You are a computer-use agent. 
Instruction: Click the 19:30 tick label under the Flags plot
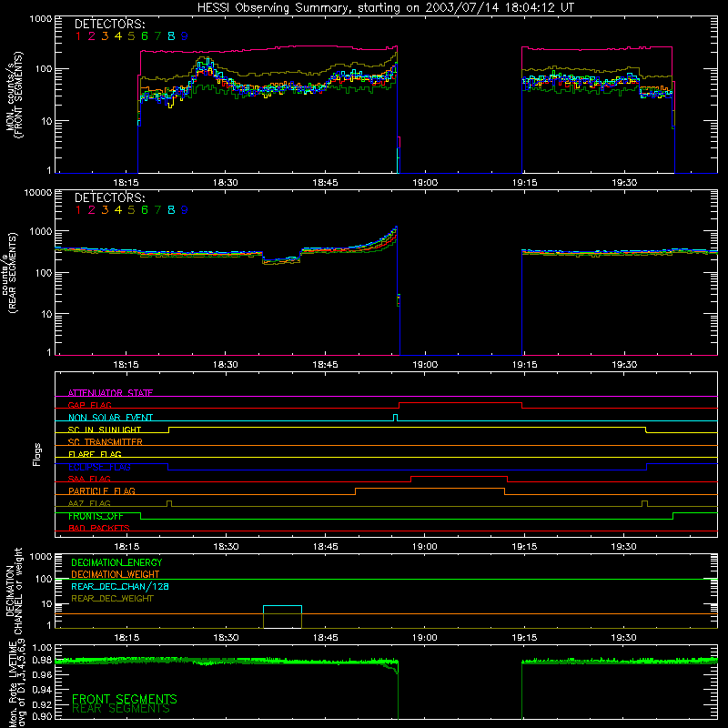(624, 547)
